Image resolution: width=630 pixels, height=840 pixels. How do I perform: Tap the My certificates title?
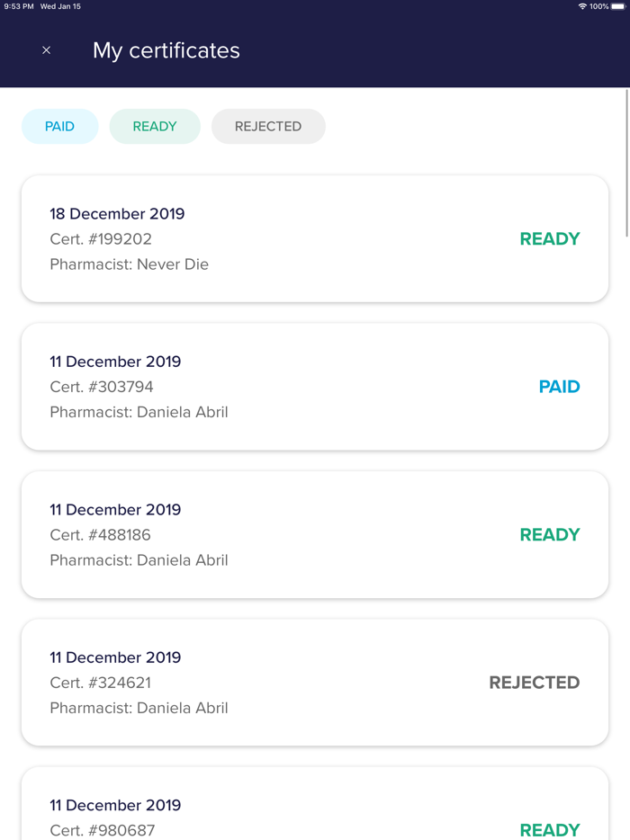[x=166, y=50]
